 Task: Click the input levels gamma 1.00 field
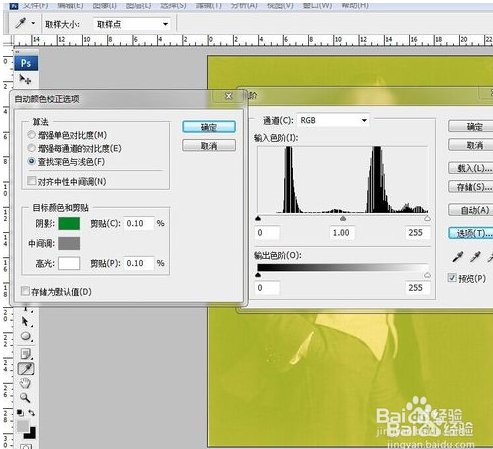[x=342, y=233]
